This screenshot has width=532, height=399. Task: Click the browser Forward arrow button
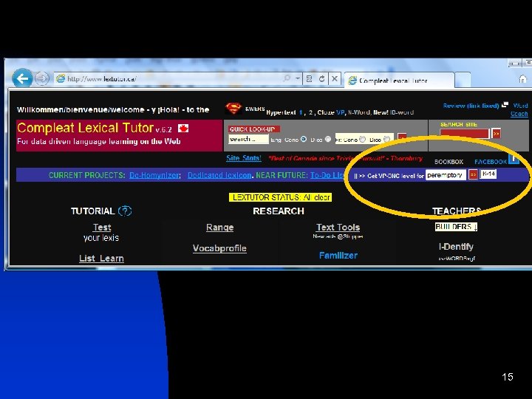point(41,79)
